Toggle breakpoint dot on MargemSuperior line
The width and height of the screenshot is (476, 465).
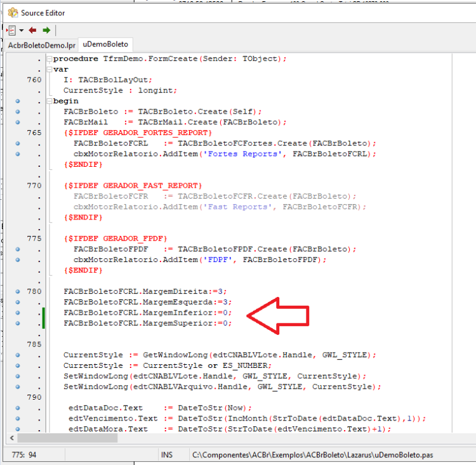pos(18,324)
